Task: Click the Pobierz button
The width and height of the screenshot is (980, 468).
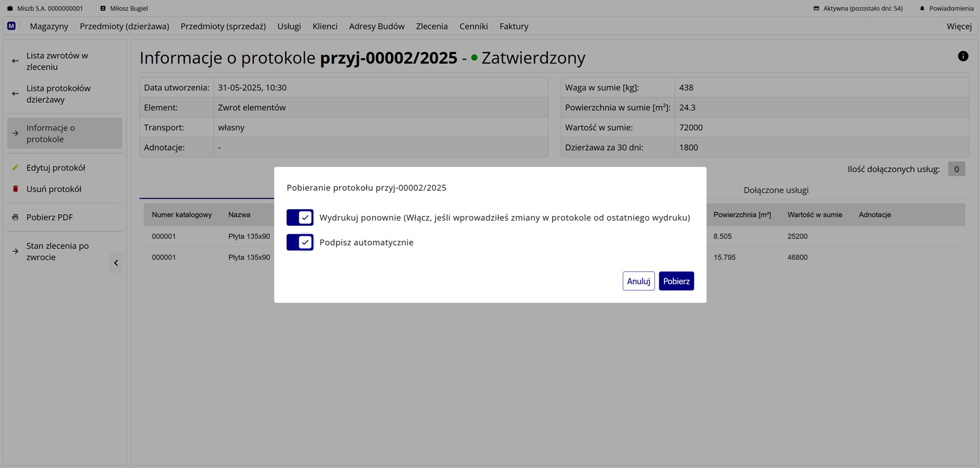Action: (676, 281)
